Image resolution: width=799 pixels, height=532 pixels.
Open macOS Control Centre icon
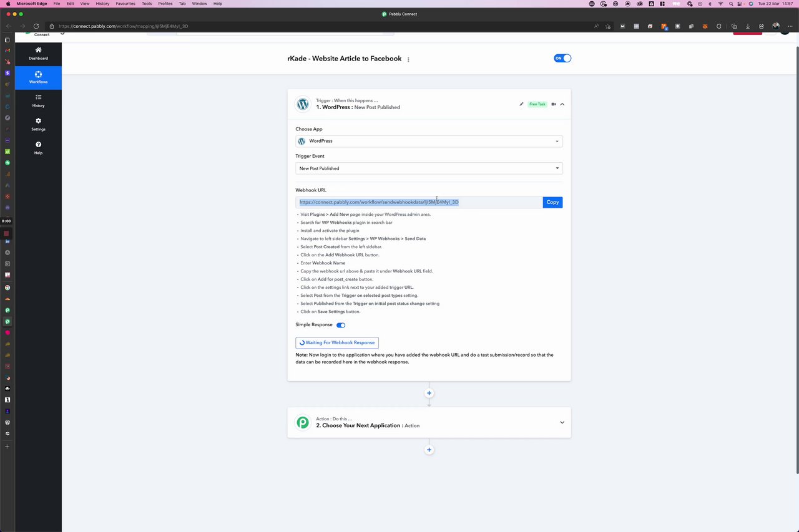740,4
